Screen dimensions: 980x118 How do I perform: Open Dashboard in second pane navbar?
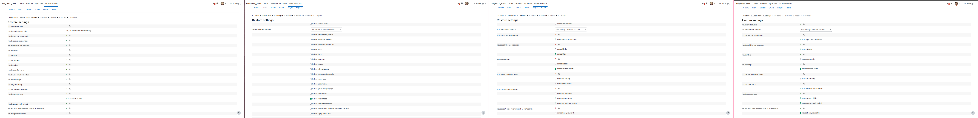(274, 3)
